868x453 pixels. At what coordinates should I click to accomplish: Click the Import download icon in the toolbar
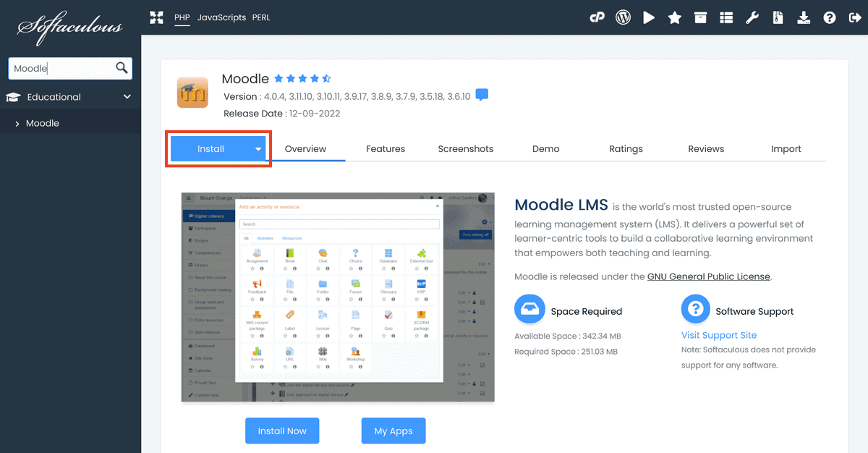click(x=804, y=17)
